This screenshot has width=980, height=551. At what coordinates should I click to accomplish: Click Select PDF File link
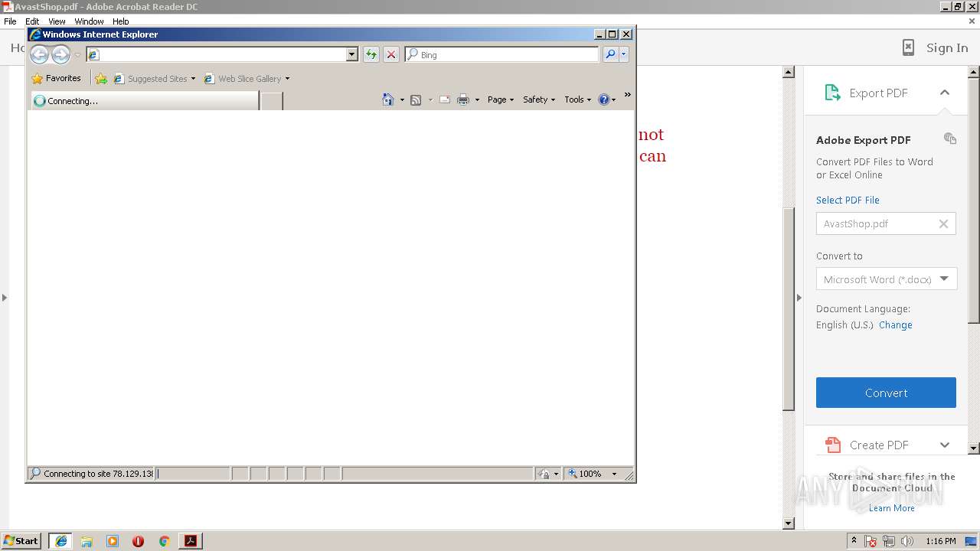coord(848,200)
